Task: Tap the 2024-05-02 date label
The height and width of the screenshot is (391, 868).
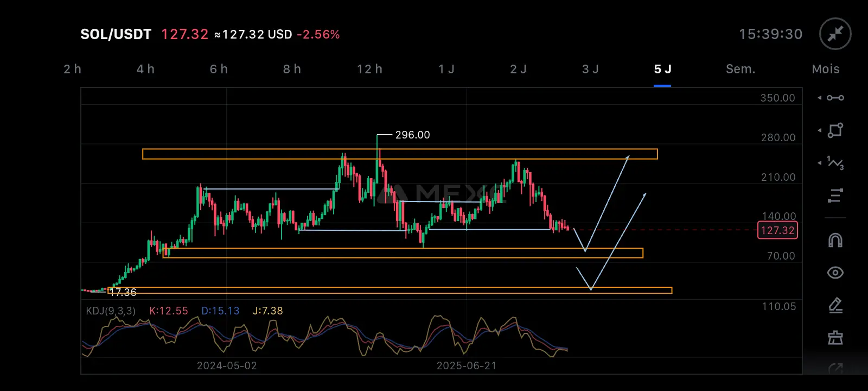Action: click(227, 365)
